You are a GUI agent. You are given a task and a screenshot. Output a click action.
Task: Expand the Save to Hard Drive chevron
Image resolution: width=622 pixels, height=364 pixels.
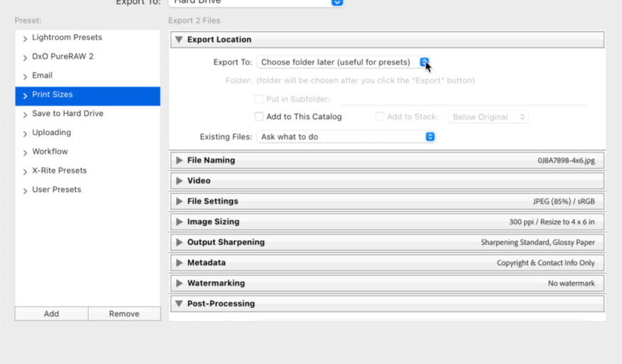click(25, 115)
